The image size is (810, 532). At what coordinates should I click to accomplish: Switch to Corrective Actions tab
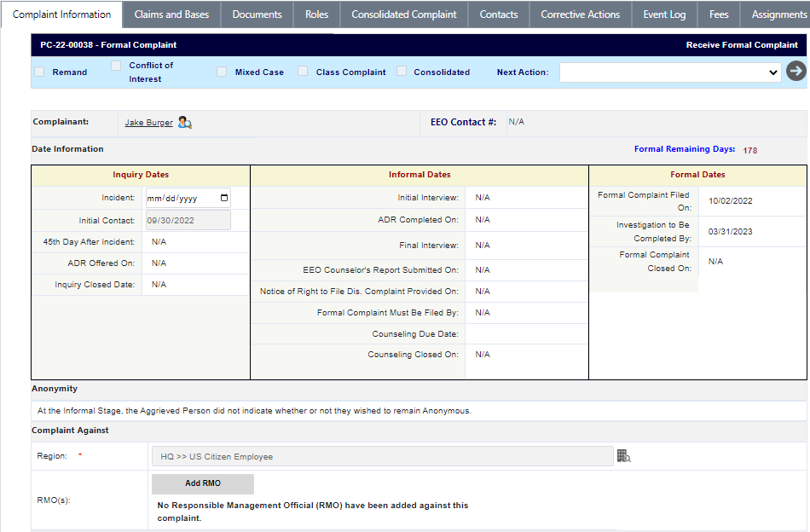coord(580,14)
